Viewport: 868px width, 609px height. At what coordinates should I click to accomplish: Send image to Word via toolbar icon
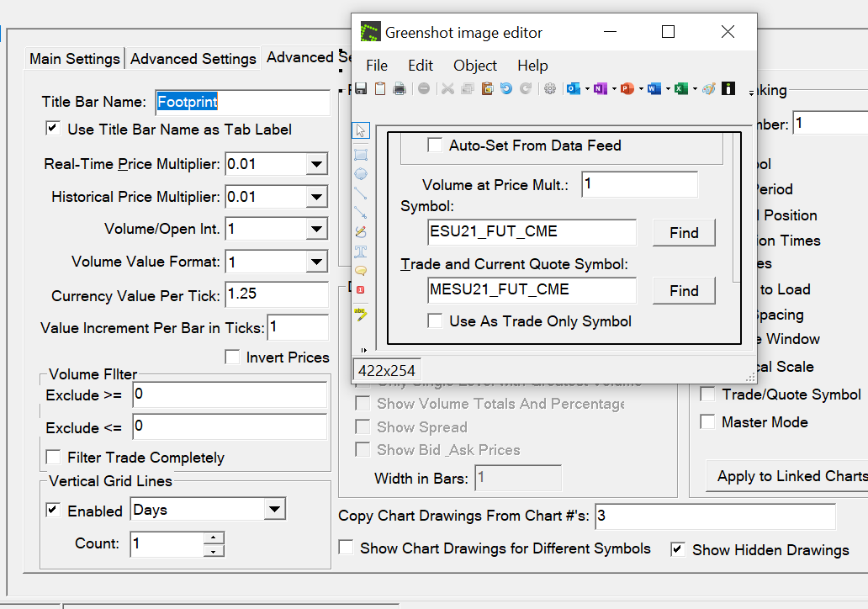654,88
